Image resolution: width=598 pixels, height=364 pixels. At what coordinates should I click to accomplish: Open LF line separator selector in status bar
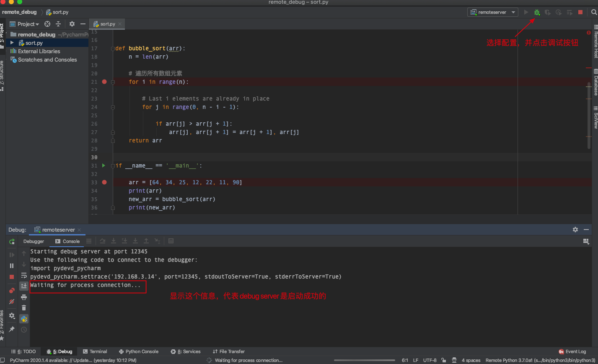click(416, 360)
